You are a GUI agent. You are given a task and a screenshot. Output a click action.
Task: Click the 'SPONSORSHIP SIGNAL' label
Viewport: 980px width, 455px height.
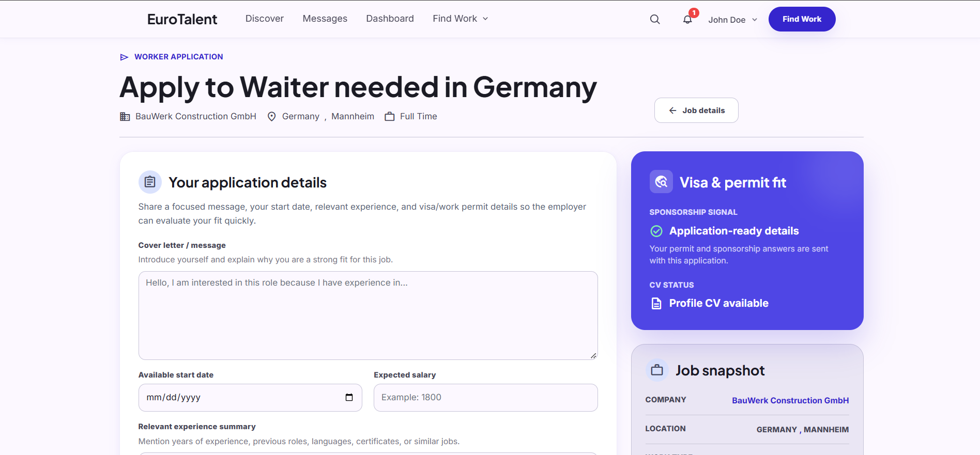pyautogui.click(x=693, y=212)
